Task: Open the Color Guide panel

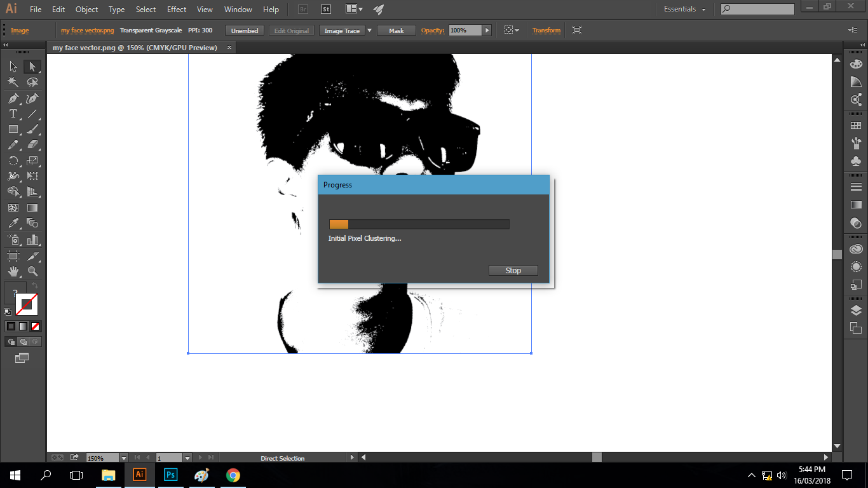Action: [x=856, y=82]
